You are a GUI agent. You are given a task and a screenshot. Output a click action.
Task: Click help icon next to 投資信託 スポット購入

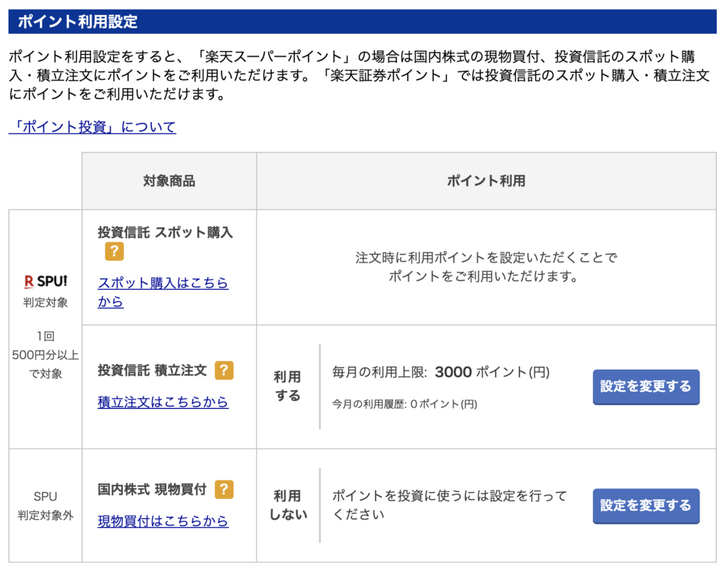coord(114,251)
